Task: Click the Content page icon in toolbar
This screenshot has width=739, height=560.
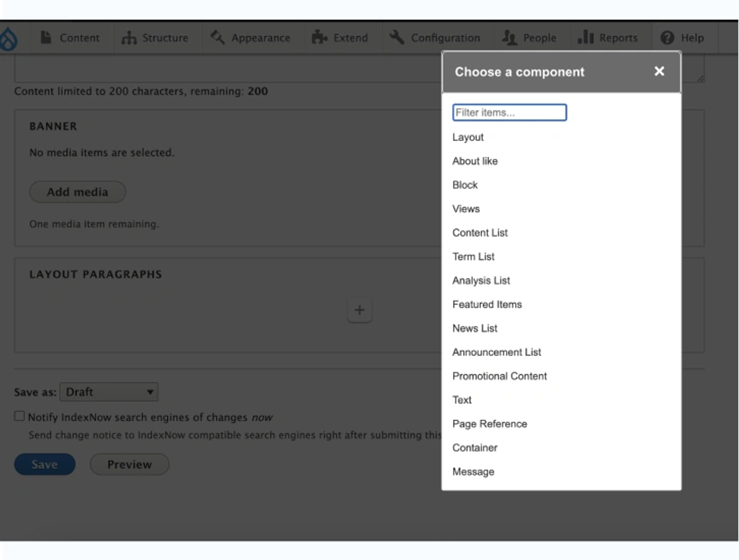Action: pos(46,38)
